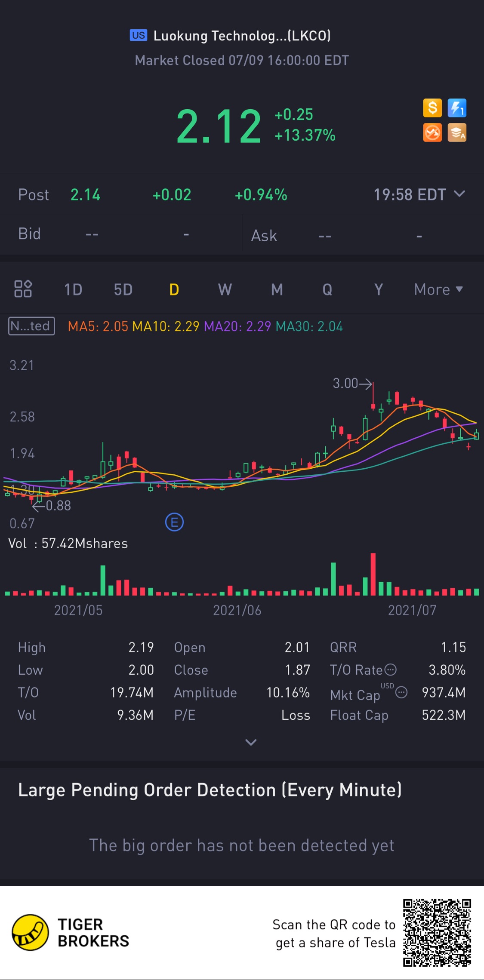The image size is (484, 980).
Task: Open the T/O Rate info icon
Action: pos(391,670)
